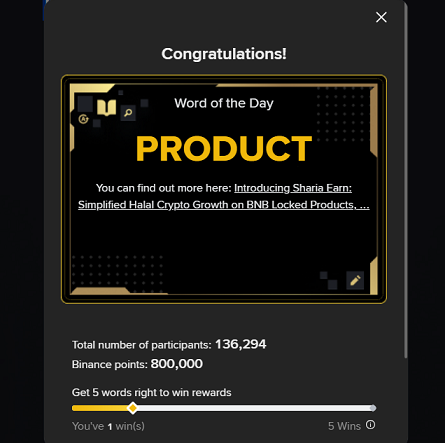The width and height of the screenshot is (445, 443).
Task: Open Simplified Halal Crypto Growth link line
Action: coord(224,205)
